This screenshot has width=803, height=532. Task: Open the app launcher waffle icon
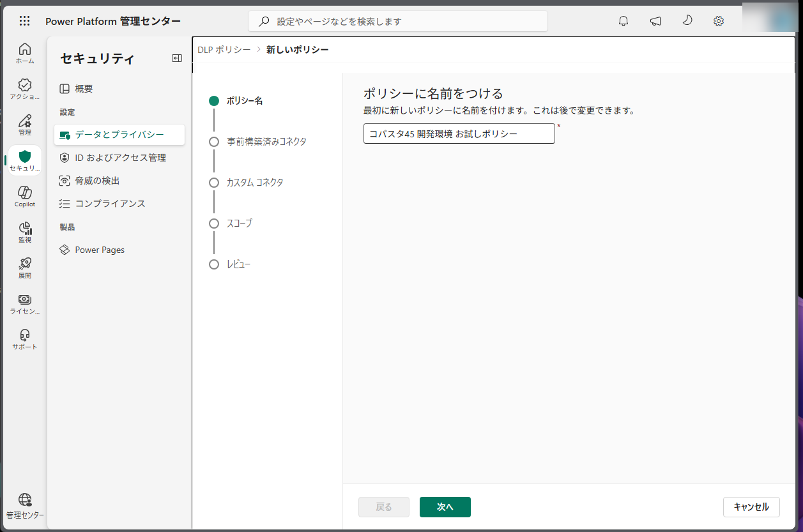click(x=25, y=21)
